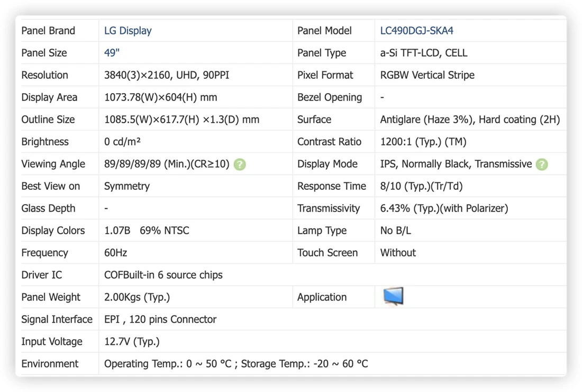Click the "No B/L" lamp type value

tap(395, 231)
